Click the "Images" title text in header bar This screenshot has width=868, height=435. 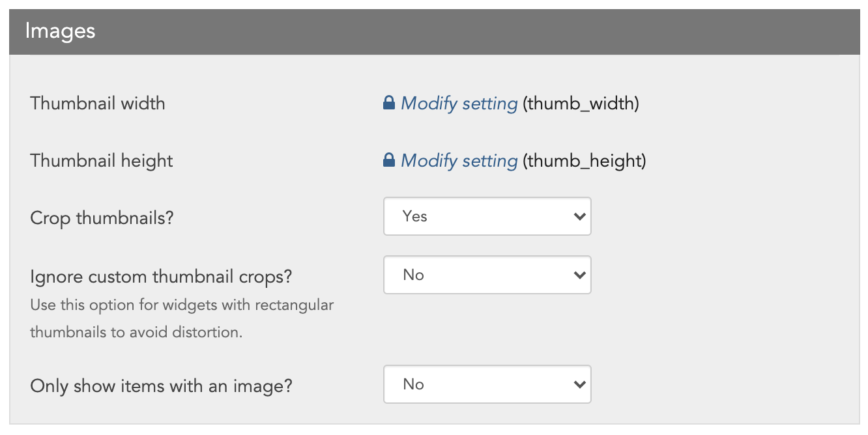pyautogui.click(x=60, y=31)
